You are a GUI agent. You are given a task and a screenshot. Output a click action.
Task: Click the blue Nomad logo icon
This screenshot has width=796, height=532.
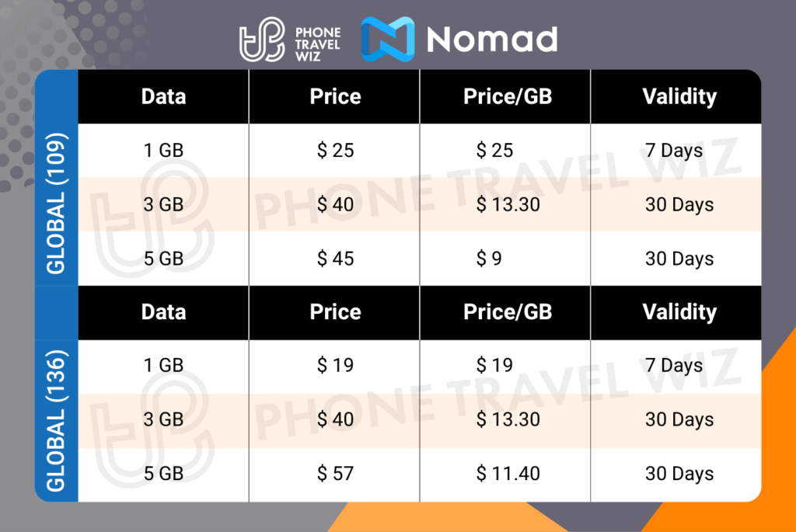point(388,39)
